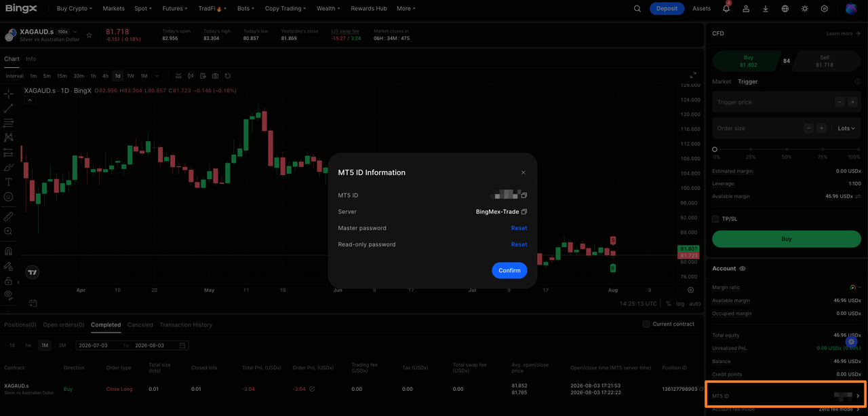Toggle Account balance visibility eye
868x416 pixels.
743,269
